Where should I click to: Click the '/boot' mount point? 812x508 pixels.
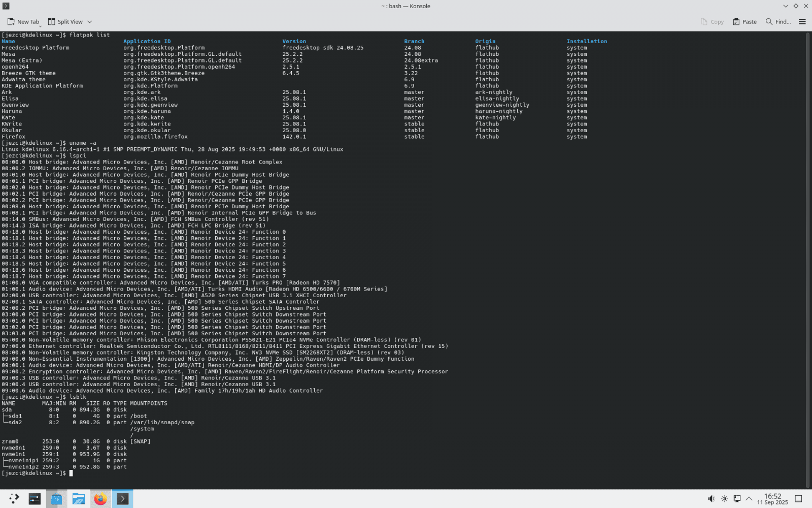pyautogui.click(x=139, y=416)
